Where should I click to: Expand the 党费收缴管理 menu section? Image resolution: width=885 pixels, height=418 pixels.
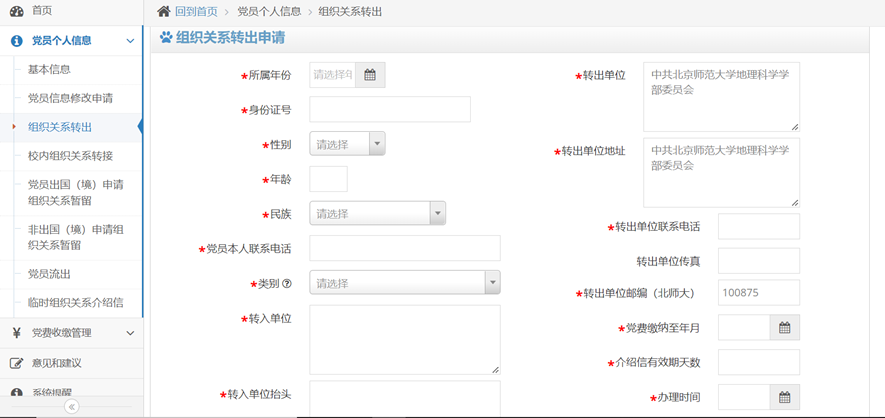[x=130, y=333]
